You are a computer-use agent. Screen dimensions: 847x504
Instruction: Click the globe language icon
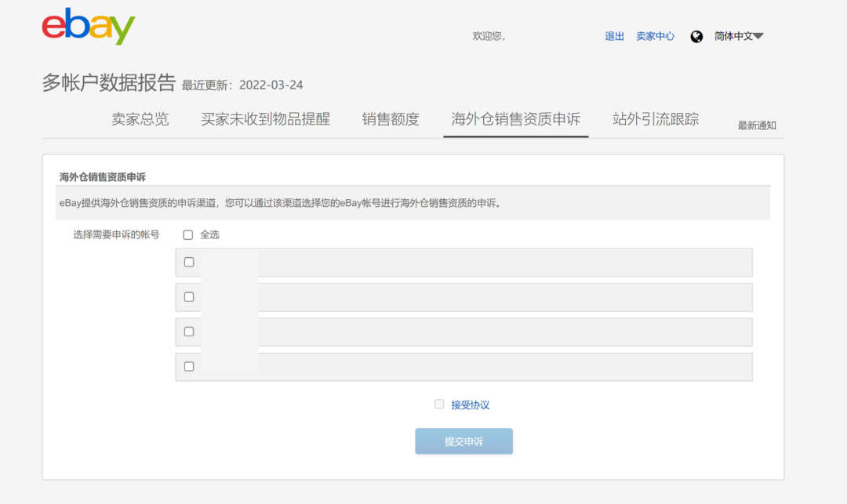tap(696, 36)
